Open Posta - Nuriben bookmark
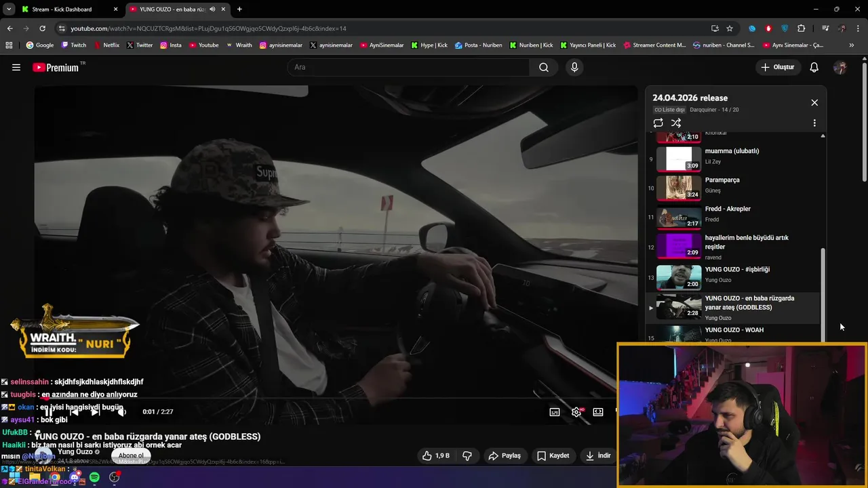The image size is (868, 488). click(478, 45)
